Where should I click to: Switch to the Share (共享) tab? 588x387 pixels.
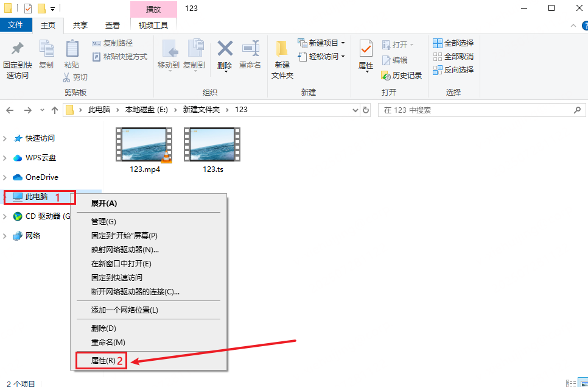pyautogui.click(x=80, y=25)
